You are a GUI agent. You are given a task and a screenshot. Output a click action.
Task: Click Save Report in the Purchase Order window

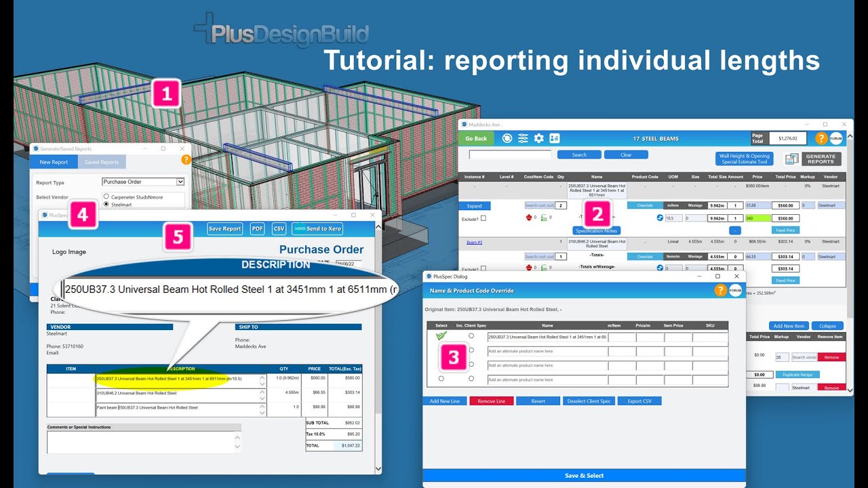tap(224, 229)
